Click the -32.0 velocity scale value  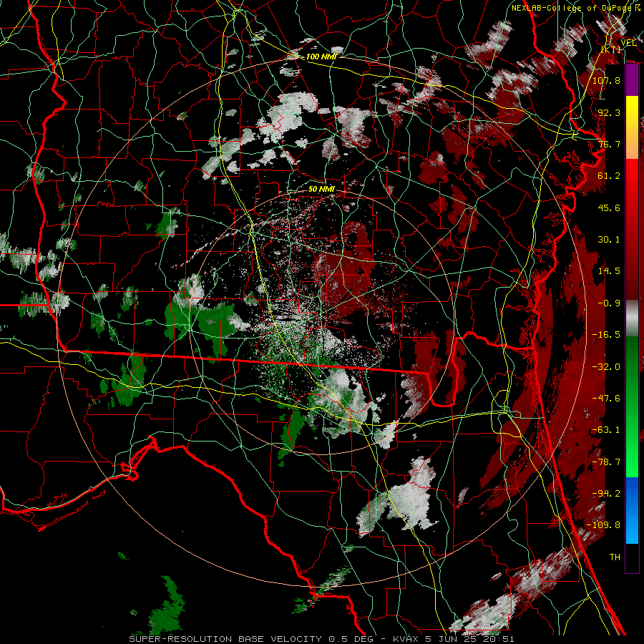(x=606, y=367)
